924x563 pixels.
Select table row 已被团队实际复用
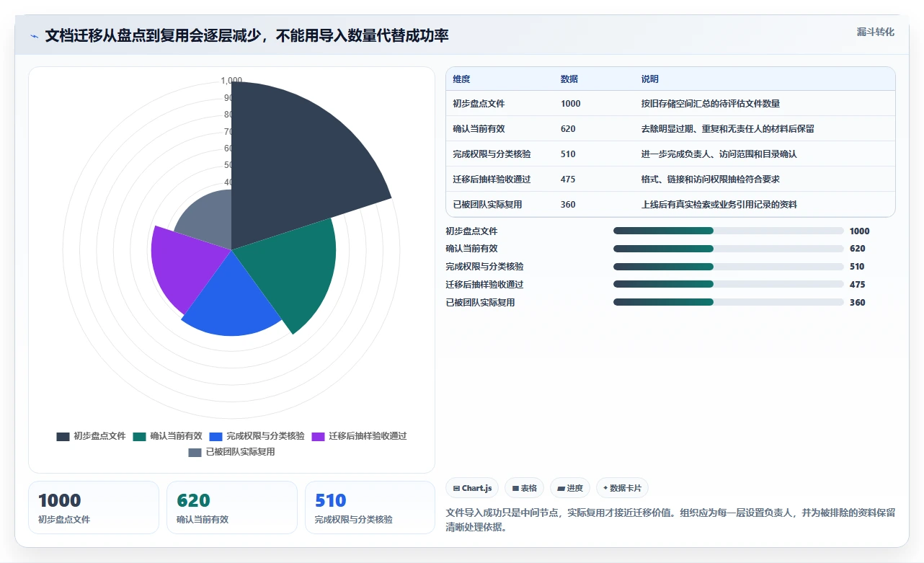click(670, 205)
